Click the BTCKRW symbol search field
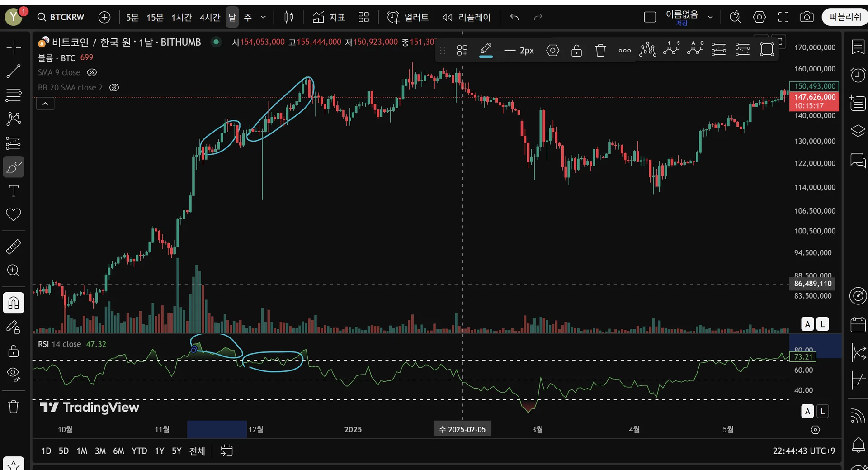The height and width of the screenshot is (470, 868). [61, 17]
